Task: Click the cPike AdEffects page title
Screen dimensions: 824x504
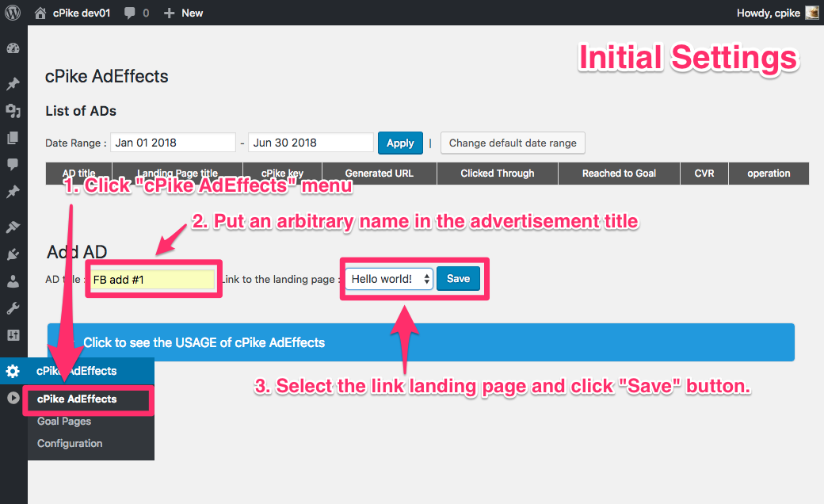Action: 107,76
